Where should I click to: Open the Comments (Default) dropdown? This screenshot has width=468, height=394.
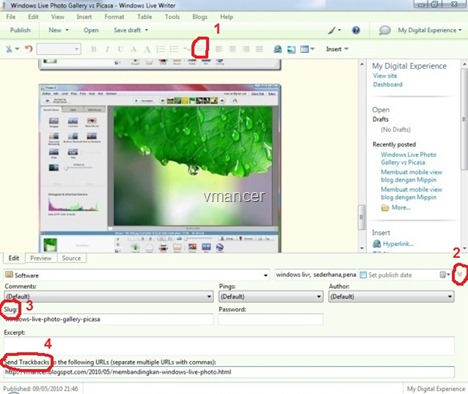pos(109,296)
